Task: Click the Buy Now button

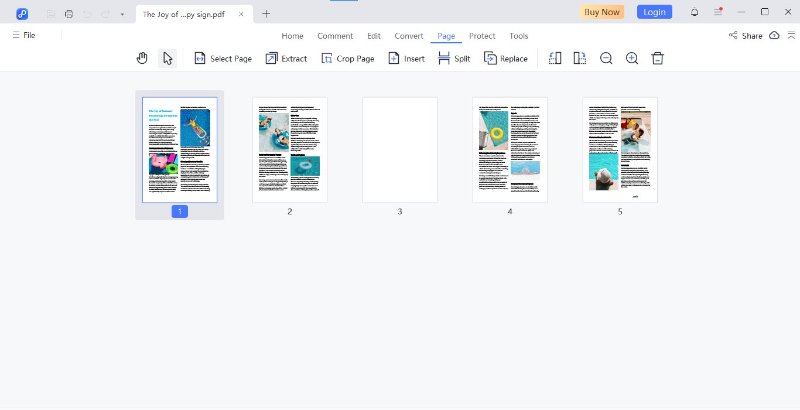Action: [602, 12]
